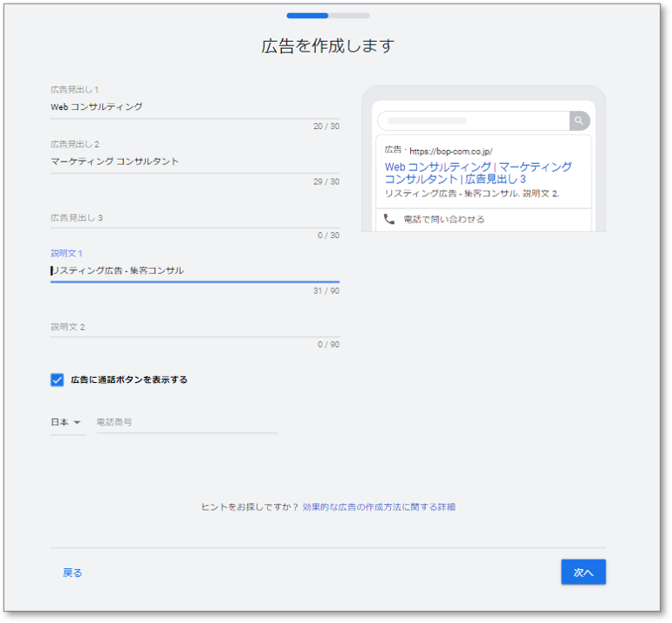Click the magnifier search icon in ad preview

(579, 120)
